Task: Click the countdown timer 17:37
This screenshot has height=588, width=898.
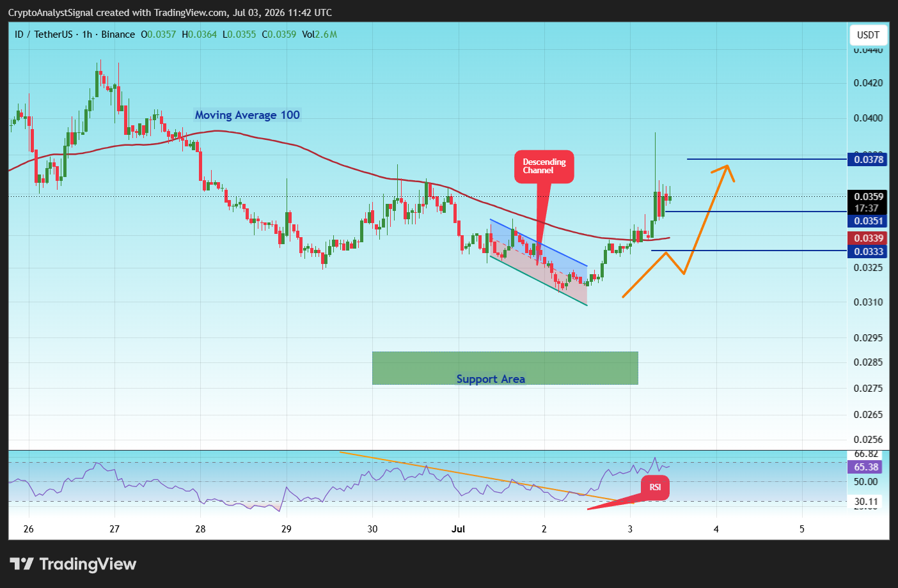Action: 867,208
